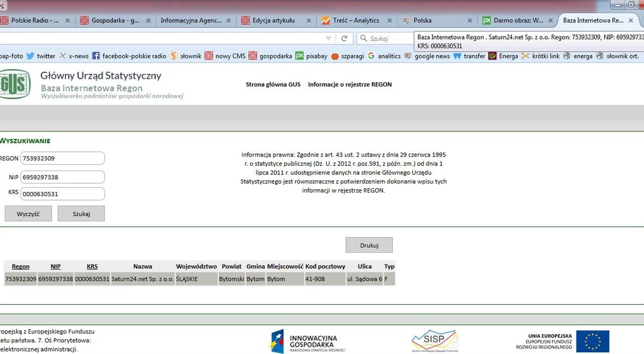This screenshot has width=644, height=354.
Task: Open the szparagi bookmark
Action: [348, 56]
